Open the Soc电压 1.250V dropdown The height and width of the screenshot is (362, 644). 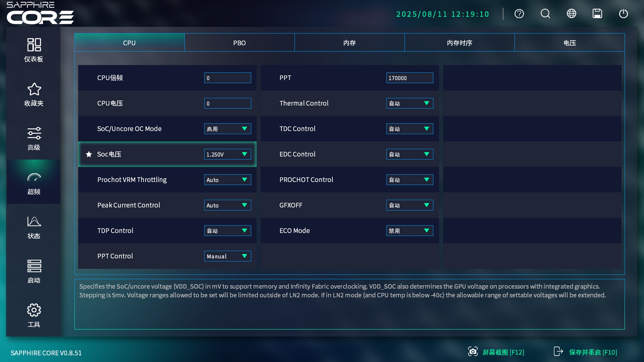pos(227,154)
